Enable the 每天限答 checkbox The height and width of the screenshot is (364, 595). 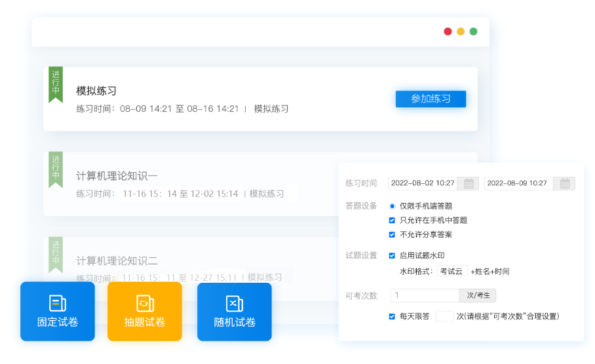[393, 316]
